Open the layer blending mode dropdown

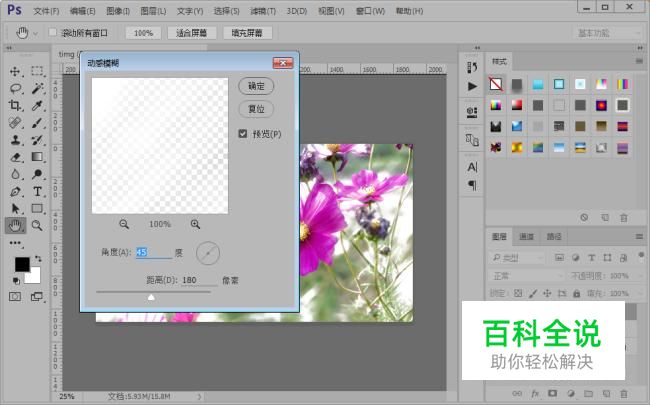528,276
